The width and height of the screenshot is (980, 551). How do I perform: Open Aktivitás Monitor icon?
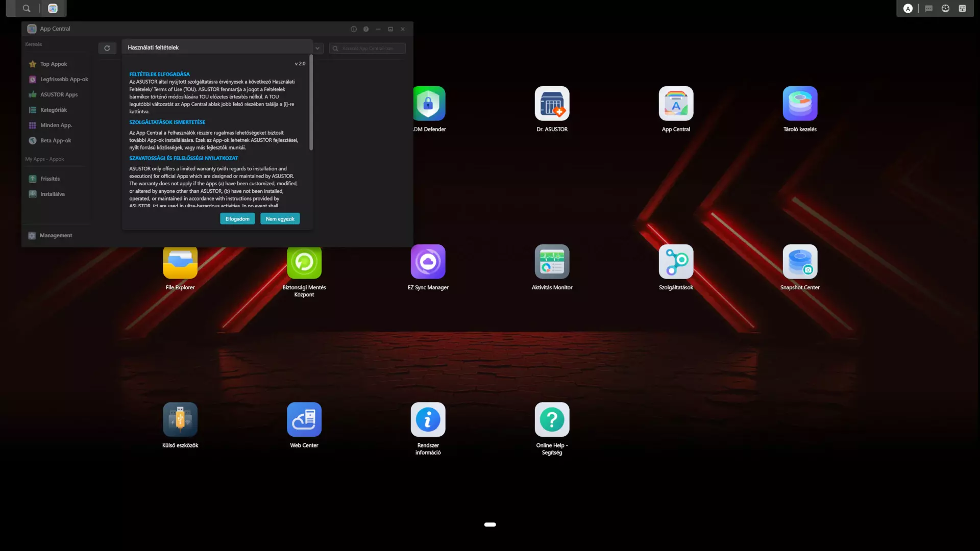(x=552, y=262)
